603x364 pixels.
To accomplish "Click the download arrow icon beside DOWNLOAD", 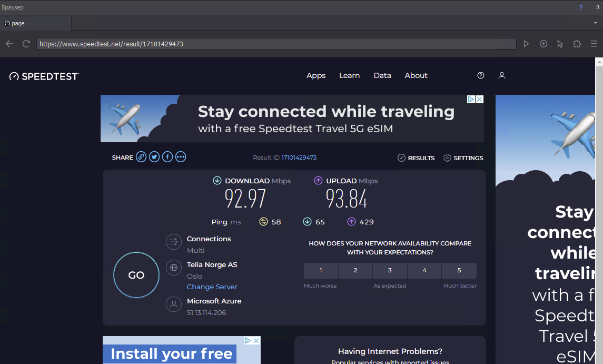I will click(218, 181).
